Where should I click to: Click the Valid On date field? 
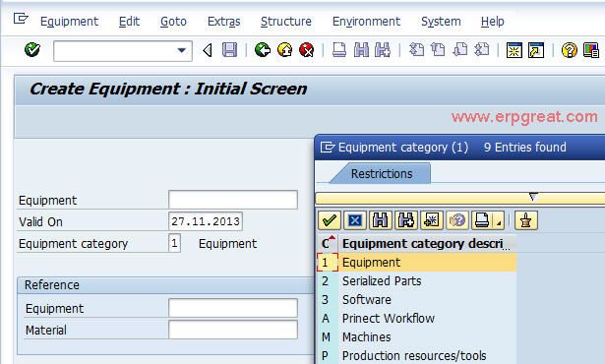(206, 221)
